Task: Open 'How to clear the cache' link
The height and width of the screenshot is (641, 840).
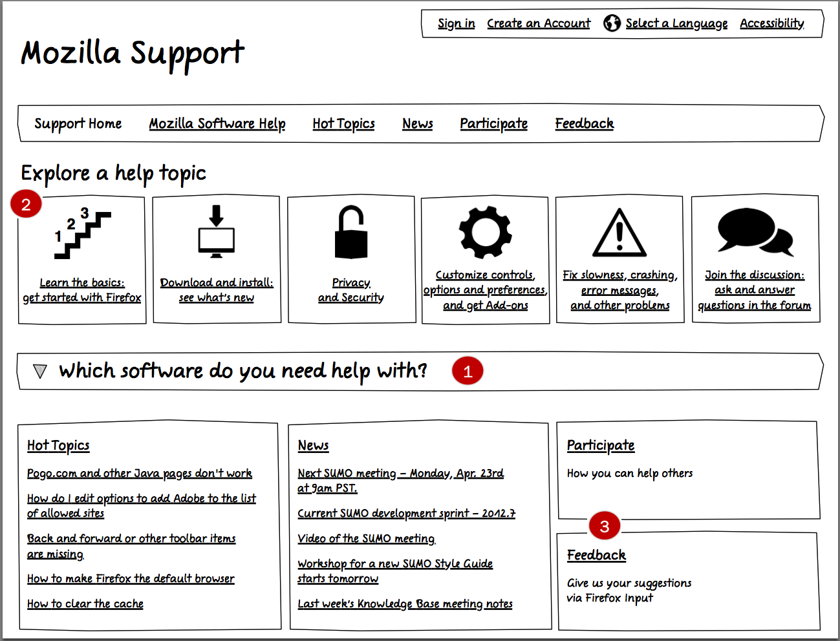Action: coord(85,604)
